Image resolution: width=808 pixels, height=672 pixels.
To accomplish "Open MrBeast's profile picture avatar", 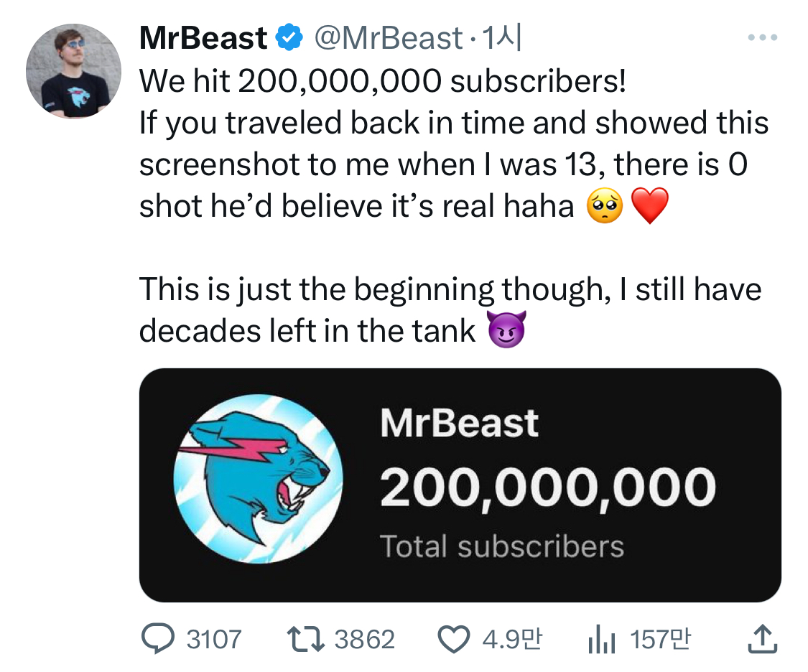I will [73, 71].
